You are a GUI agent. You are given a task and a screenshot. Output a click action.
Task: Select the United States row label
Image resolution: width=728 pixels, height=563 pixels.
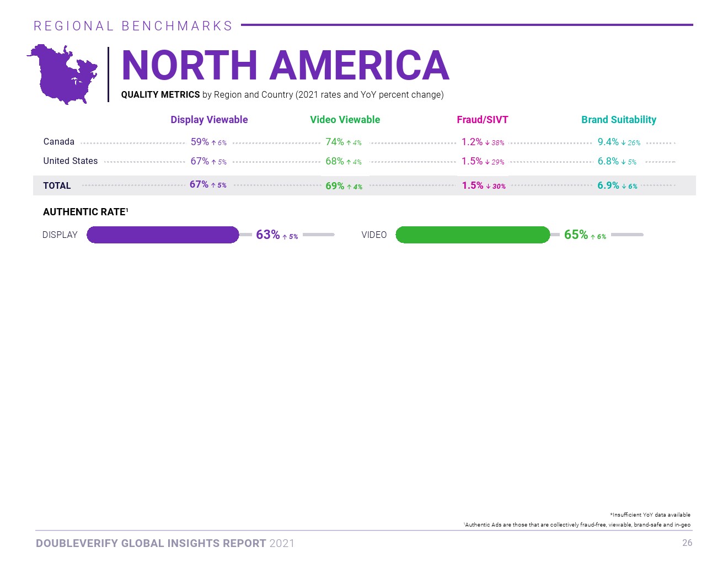(70, 161)
